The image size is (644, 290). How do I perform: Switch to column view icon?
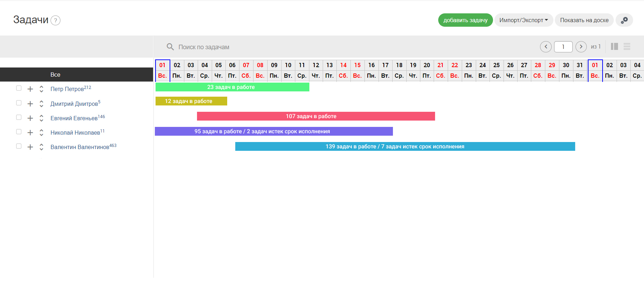click(614, 46)
